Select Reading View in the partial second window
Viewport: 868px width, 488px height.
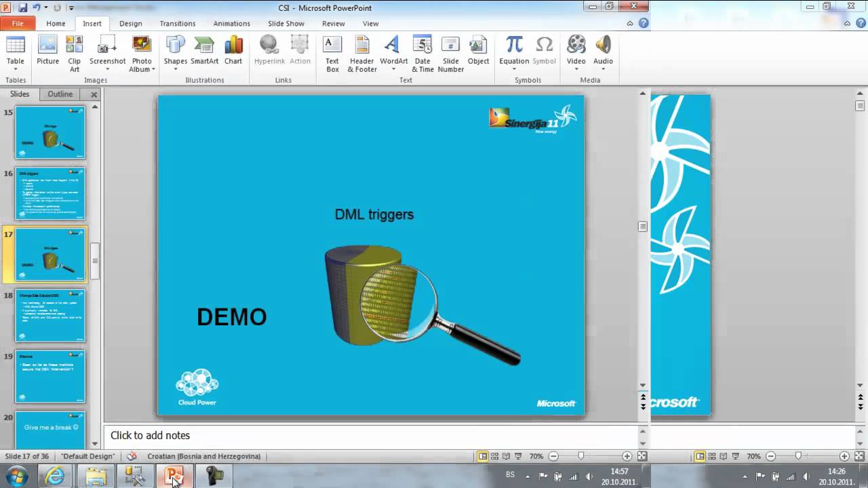pyautogui.click(x=724, y=456)
